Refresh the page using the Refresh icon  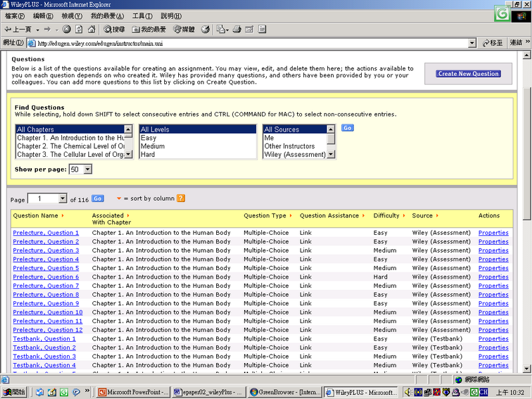point(78,29)
